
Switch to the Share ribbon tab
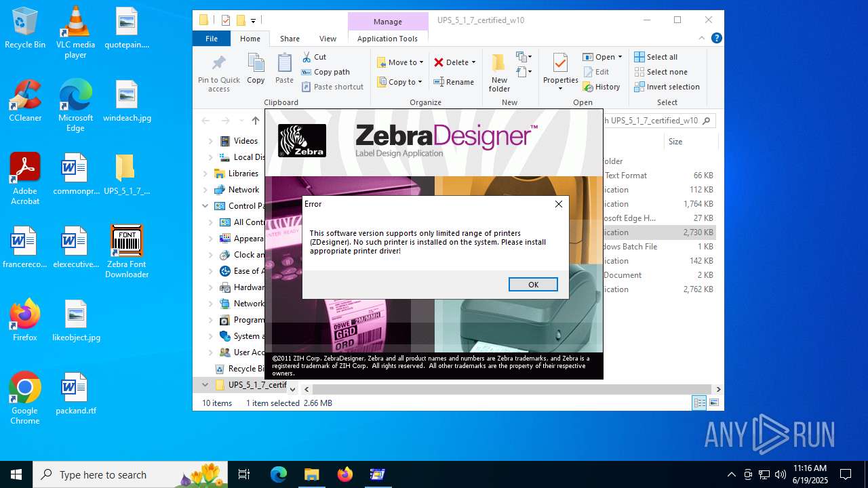click(x=290, y=39)
